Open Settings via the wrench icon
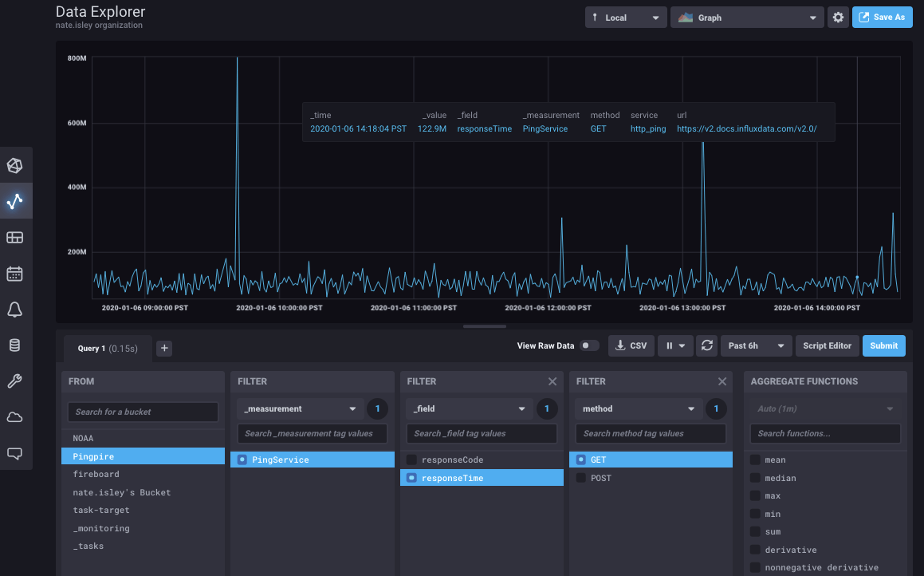Screen dimensions: 924x576 tap(17, 381)
